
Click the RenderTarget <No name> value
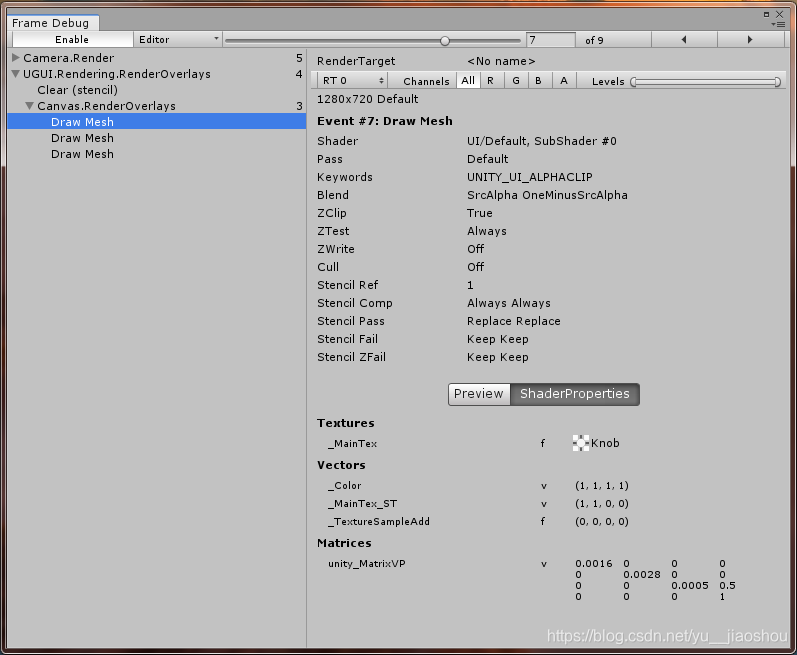[501, 61]
